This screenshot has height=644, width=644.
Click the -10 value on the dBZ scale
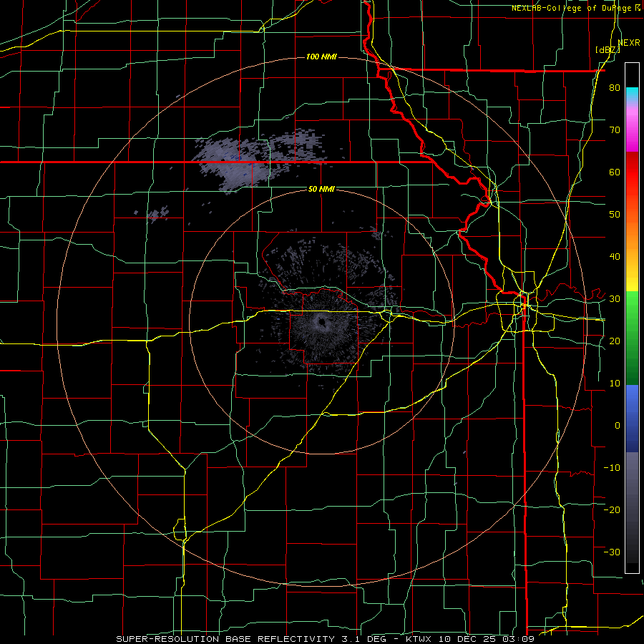612,468
